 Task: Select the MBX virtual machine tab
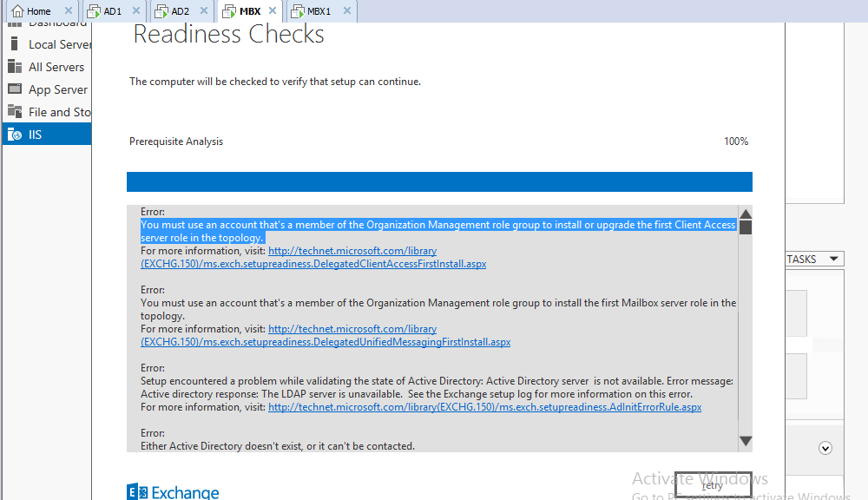(x=250, y=11)
